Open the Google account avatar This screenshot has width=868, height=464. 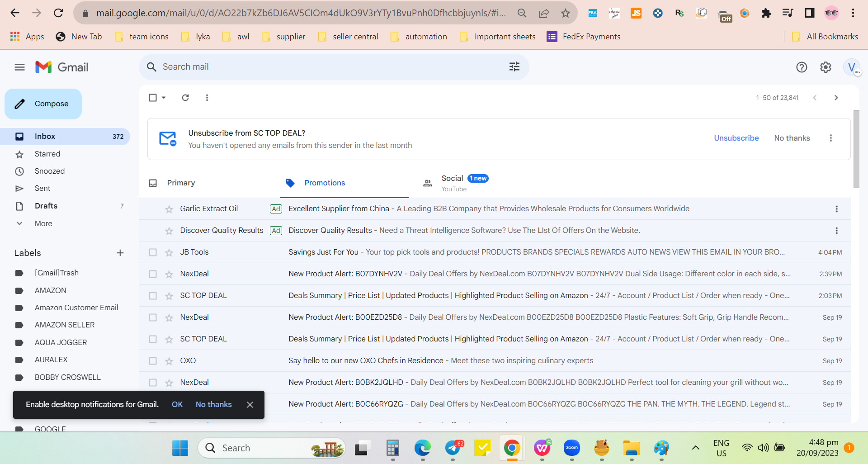[x=852, y=67]
